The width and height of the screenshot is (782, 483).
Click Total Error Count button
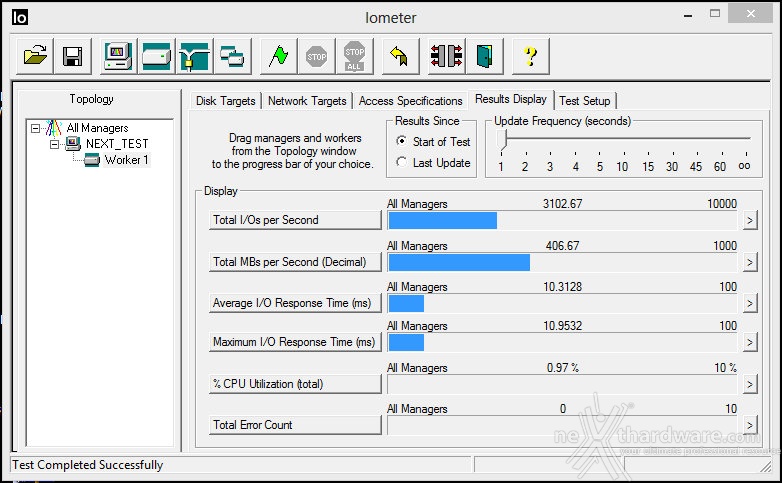coord(295,425)
